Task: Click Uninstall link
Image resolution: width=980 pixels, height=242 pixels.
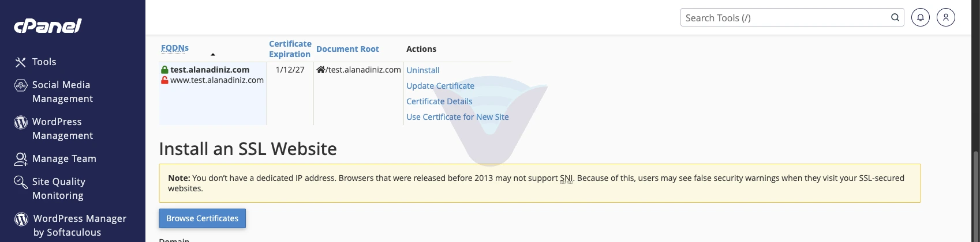Action: [x=423, y=70]
